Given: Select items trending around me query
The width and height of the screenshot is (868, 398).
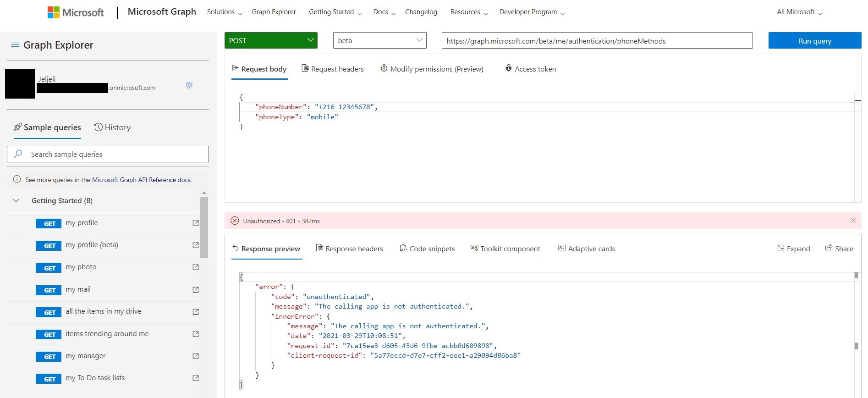Looking at the screenshot, I should click(108, 334).
